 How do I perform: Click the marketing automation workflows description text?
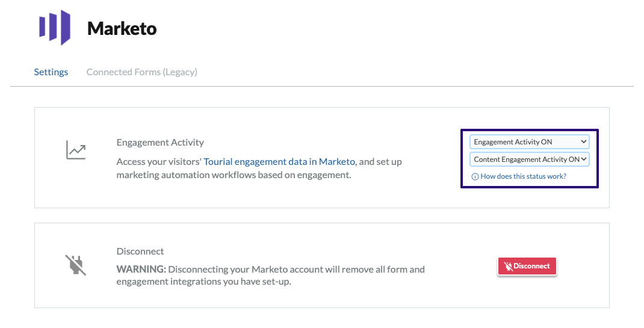(x=234, y=175)
